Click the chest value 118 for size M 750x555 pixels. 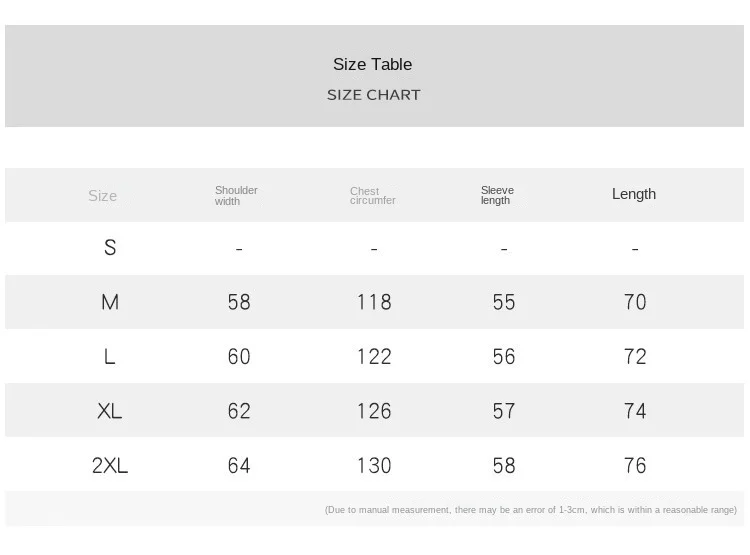374,302
